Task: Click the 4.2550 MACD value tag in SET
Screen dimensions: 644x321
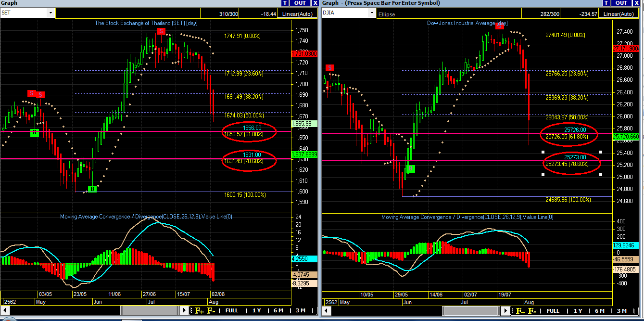Action: click(x=304, y=258)
